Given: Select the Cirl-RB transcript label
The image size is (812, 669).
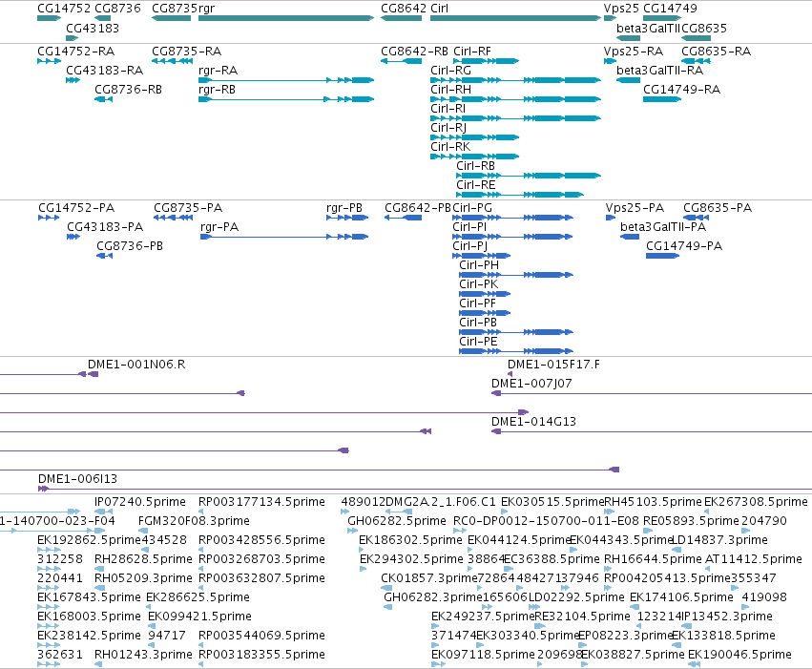Looking at the screenshot, I should (x=476, y=166).
